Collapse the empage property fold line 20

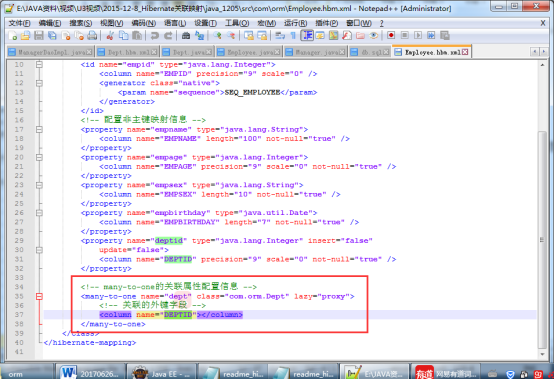(x=39, y=158)
